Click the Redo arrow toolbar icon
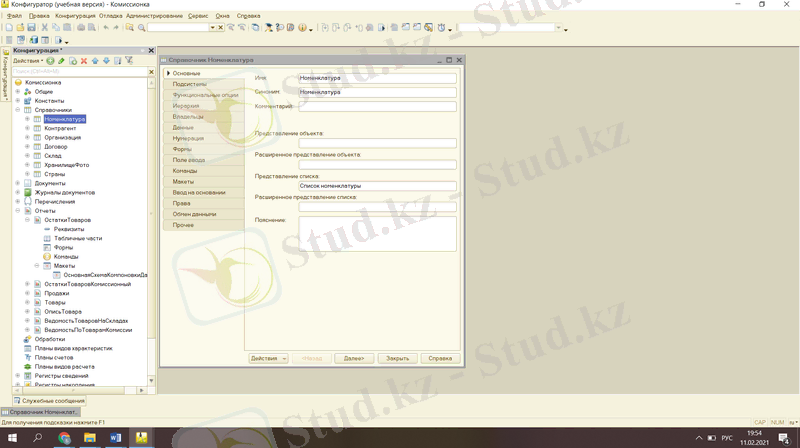800x448 pixels. click(x=116, y=28)
